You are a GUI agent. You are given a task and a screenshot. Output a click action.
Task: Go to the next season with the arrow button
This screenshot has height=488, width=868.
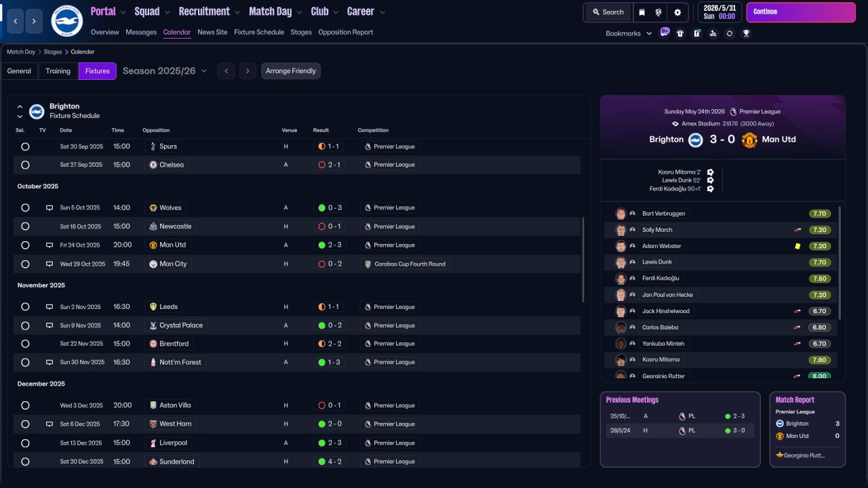tap(248, 71)
